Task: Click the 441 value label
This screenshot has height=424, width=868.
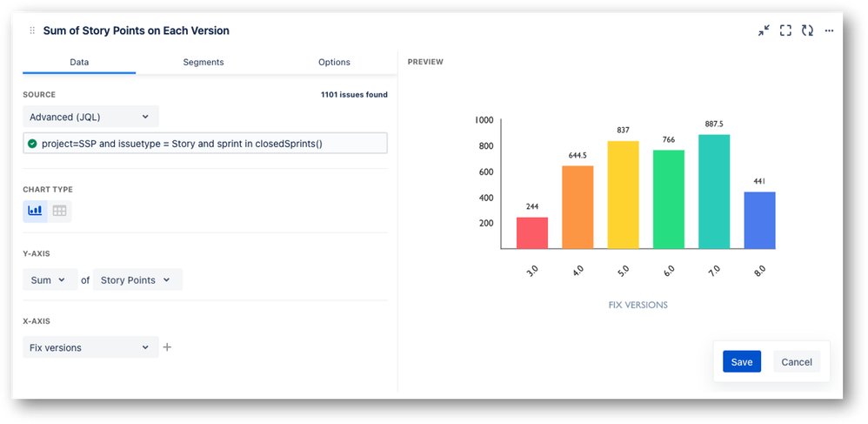Action: point(759,181)
